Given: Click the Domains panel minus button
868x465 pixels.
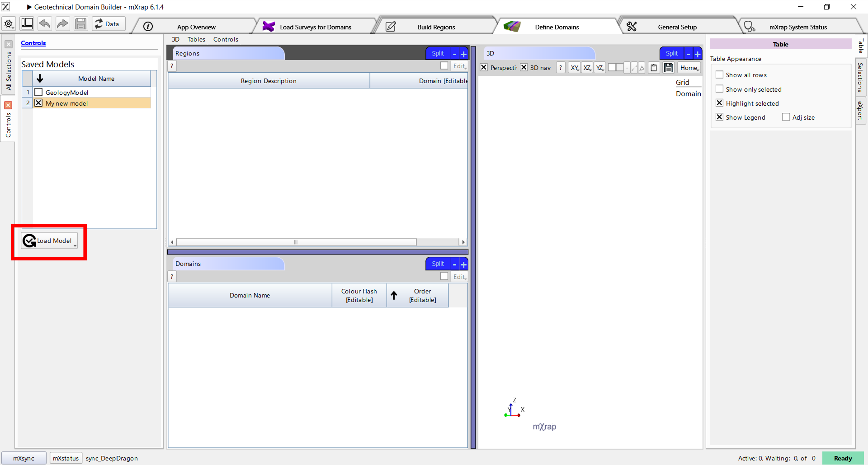Looking at the screenshot, I should coord(454,264).
